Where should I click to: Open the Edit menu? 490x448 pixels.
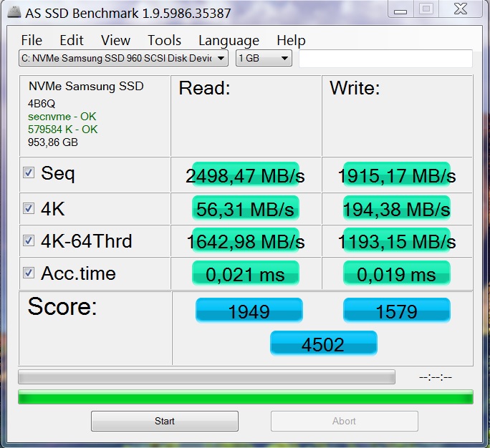click(x=72, y=40)
